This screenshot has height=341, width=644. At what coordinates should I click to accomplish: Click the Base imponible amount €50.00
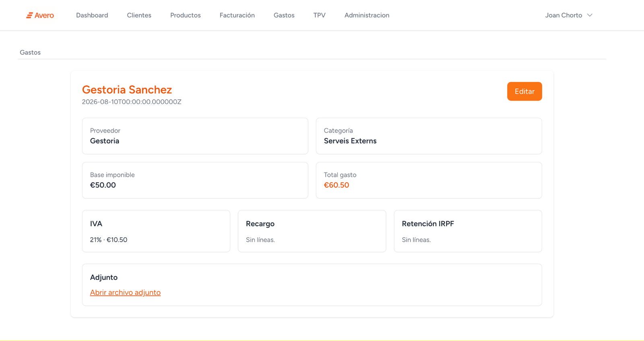103,185
